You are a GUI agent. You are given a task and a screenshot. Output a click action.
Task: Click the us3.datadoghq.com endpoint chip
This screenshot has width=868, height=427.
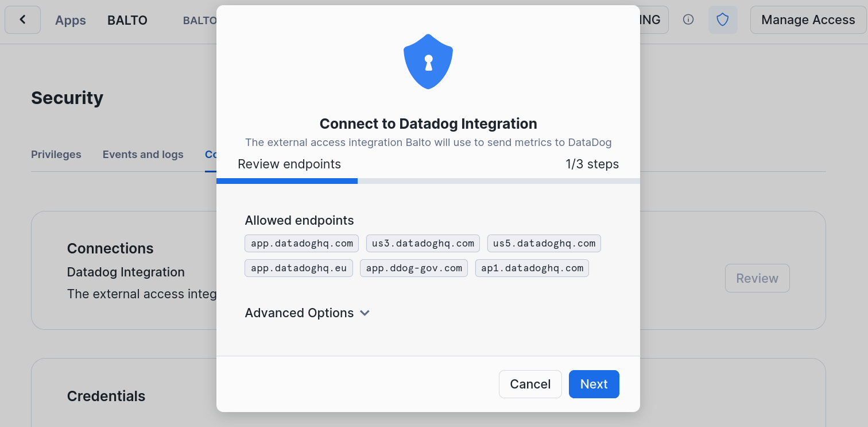[x=423, y=243]
